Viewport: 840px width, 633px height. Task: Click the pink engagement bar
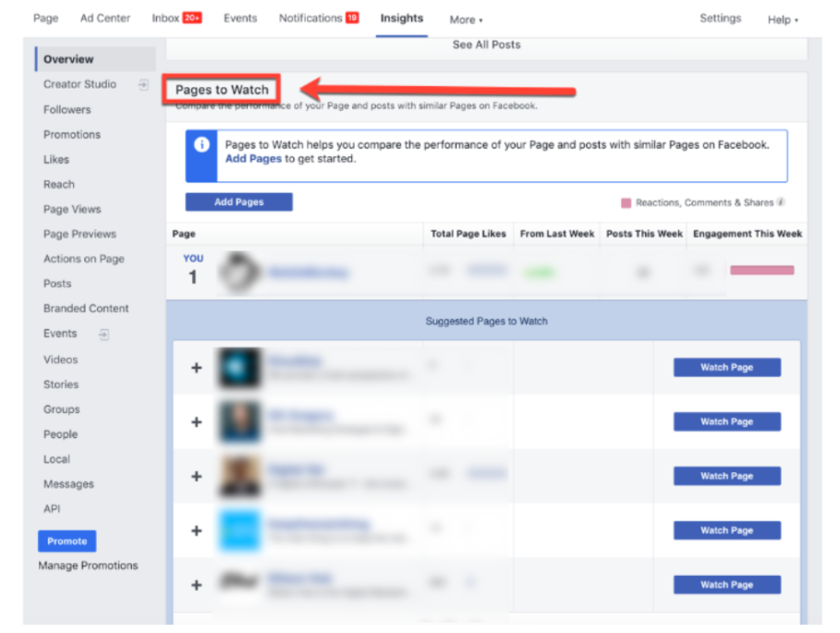tap(761, 271)
